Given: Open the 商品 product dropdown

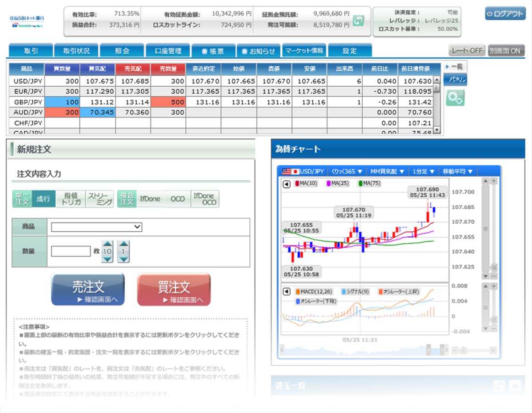Looking at the screenshot, I should 96,227.
